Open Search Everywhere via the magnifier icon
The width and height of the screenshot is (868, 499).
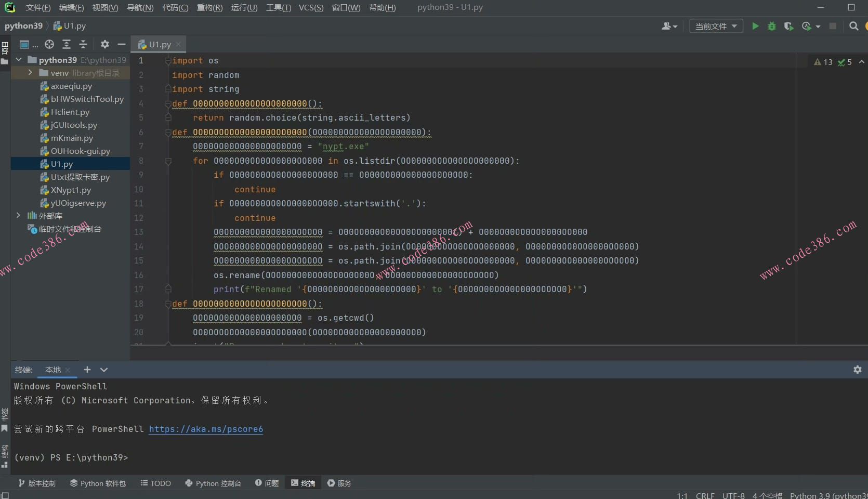point(853,26)
